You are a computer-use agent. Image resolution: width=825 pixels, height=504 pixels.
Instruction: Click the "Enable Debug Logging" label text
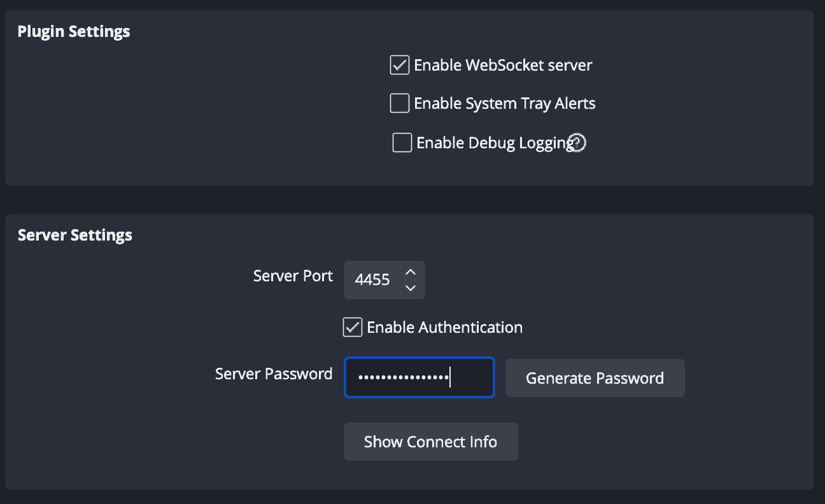point(493,143)
